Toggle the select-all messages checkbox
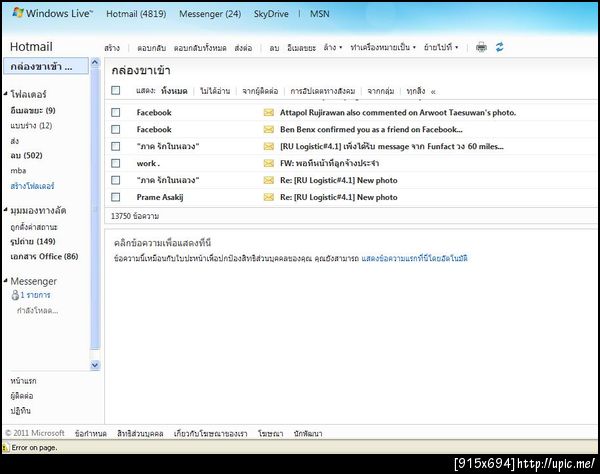Viewport: 600px width, 474px height. 115,90
